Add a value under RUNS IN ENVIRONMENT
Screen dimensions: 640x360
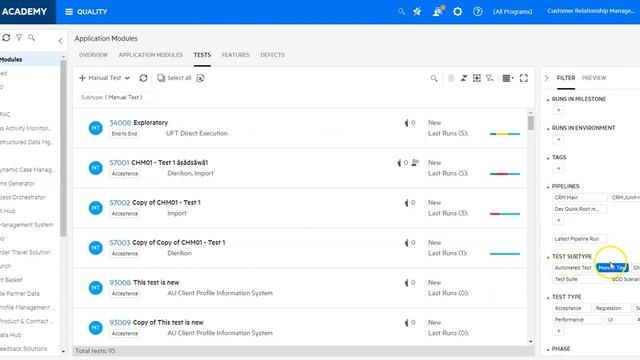tap(558, 140)
